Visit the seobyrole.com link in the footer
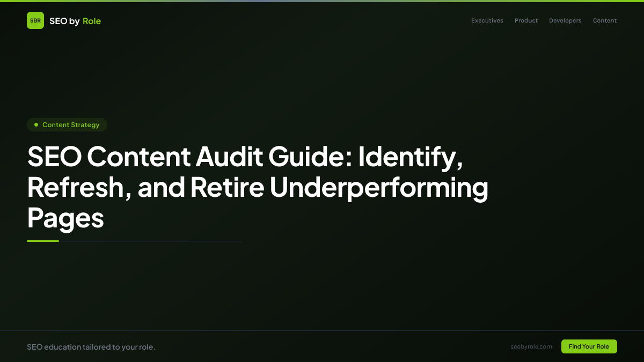The image size is (644, 362). coord(531,346)
